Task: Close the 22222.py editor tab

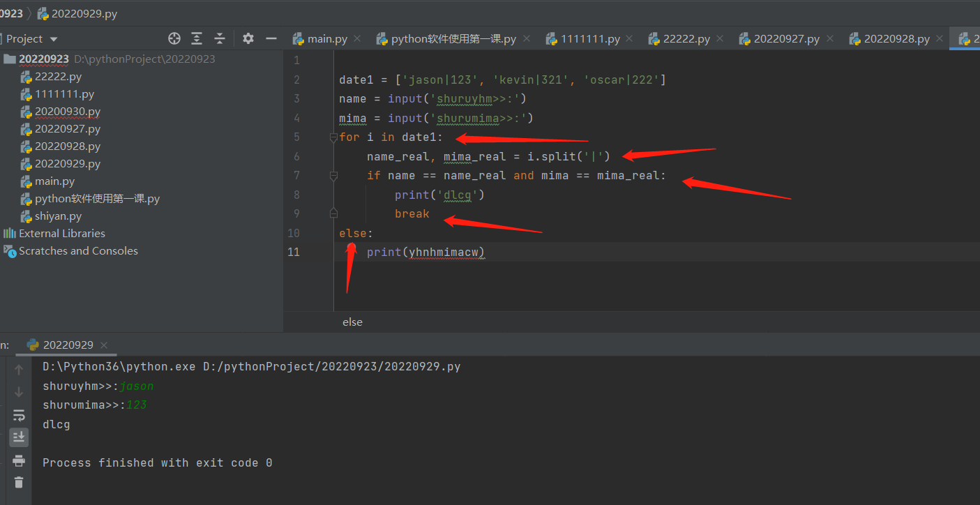Action: point(720,39)
